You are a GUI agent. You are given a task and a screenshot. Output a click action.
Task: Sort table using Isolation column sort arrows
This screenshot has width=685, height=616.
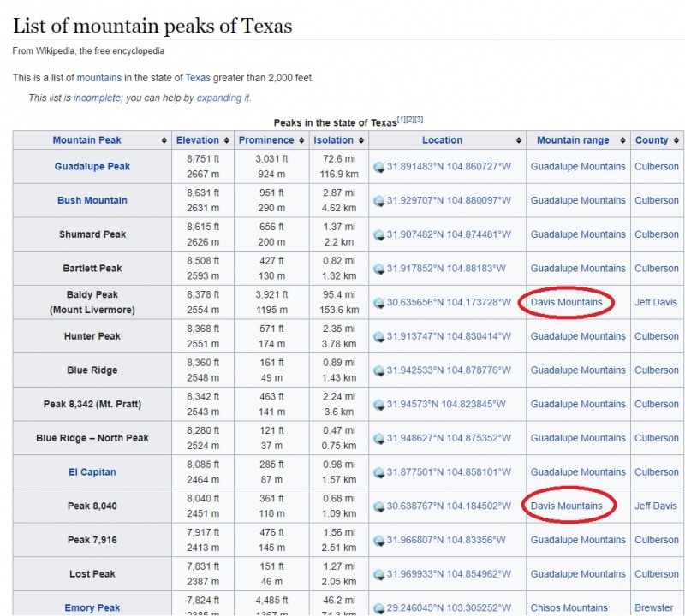(x=360, y=140)
